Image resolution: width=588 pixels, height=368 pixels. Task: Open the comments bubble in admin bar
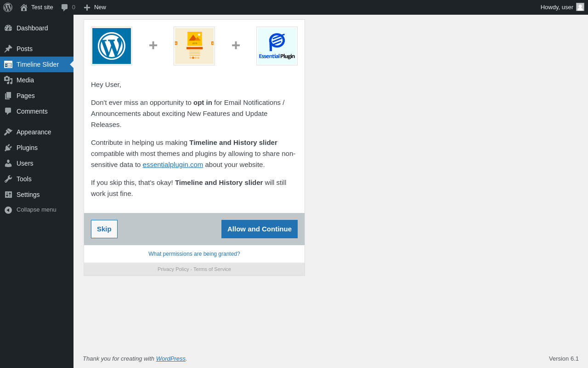pyautogui.click(x=64, y=7)
